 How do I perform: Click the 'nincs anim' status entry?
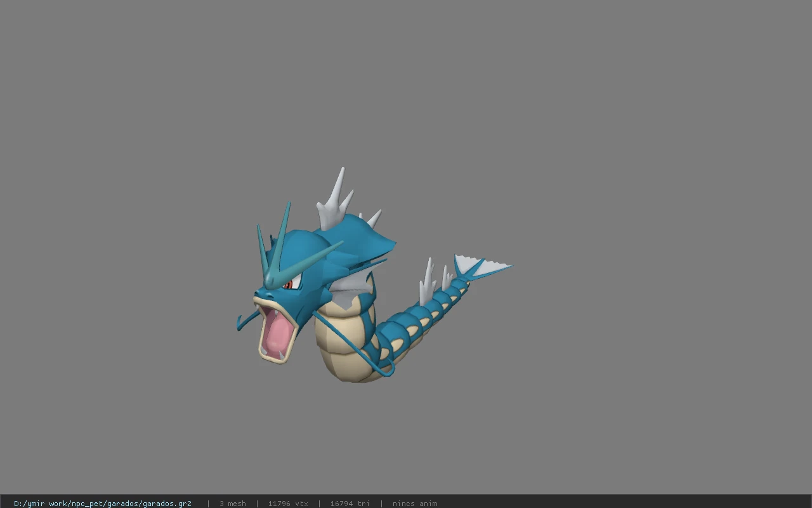(415, 504)
